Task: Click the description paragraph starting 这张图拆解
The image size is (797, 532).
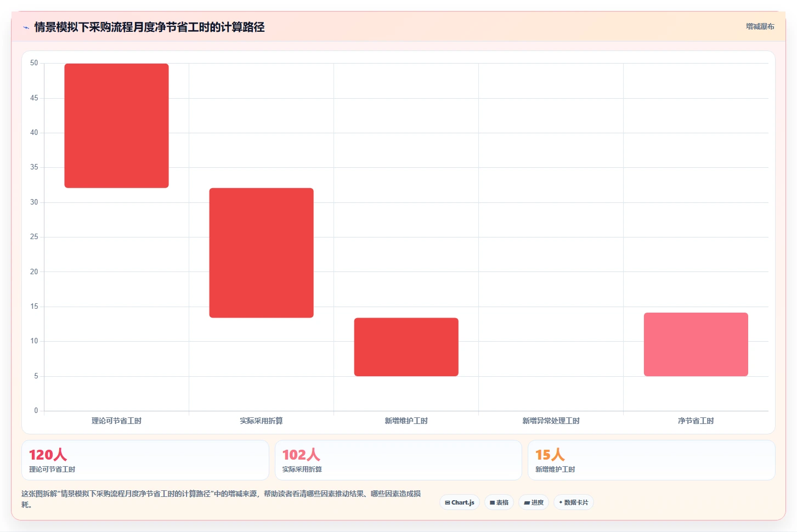Action: point(221,499)
